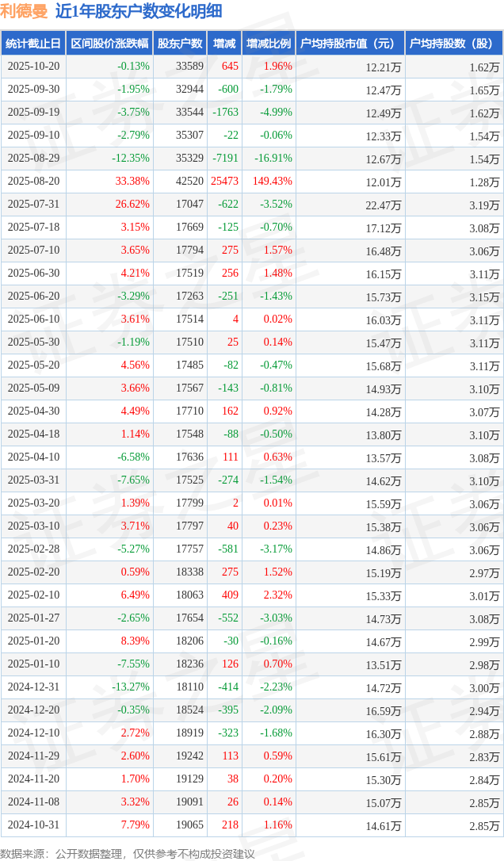504x861 pixels.
Task: Click the 2024-12-31 date cell
Action: 33,687
